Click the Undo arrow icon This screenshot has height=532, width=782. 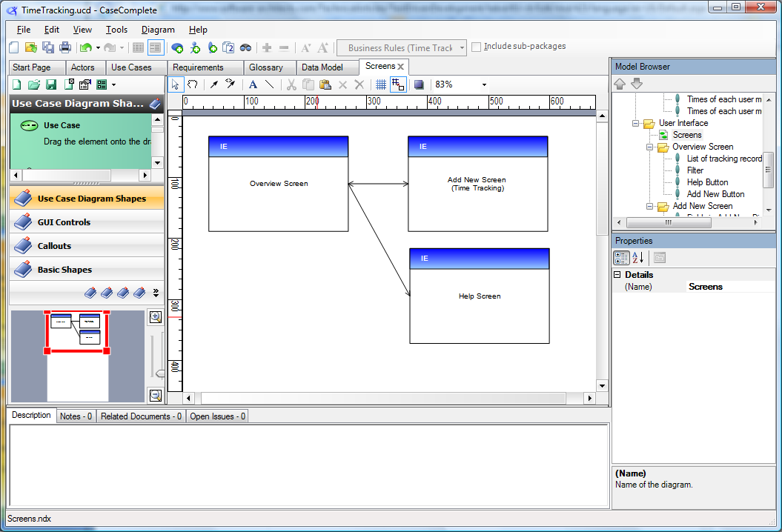86,47
